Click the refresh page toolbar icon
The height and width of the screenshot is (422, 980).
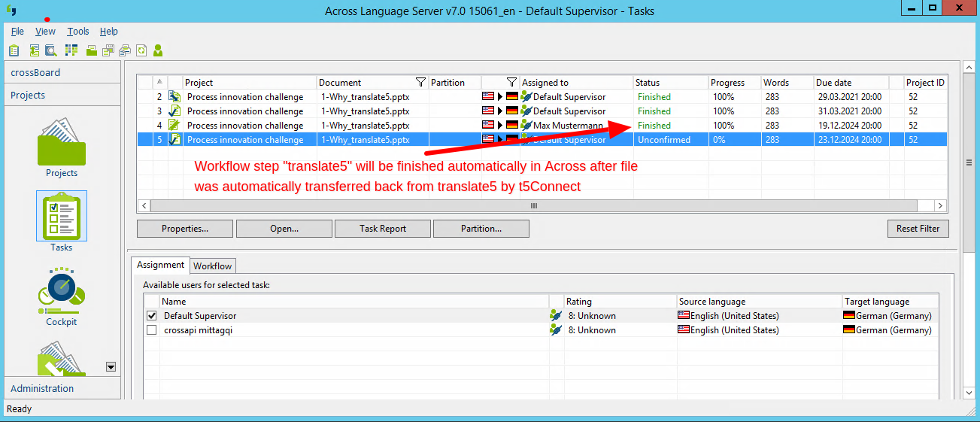point(141,50)
